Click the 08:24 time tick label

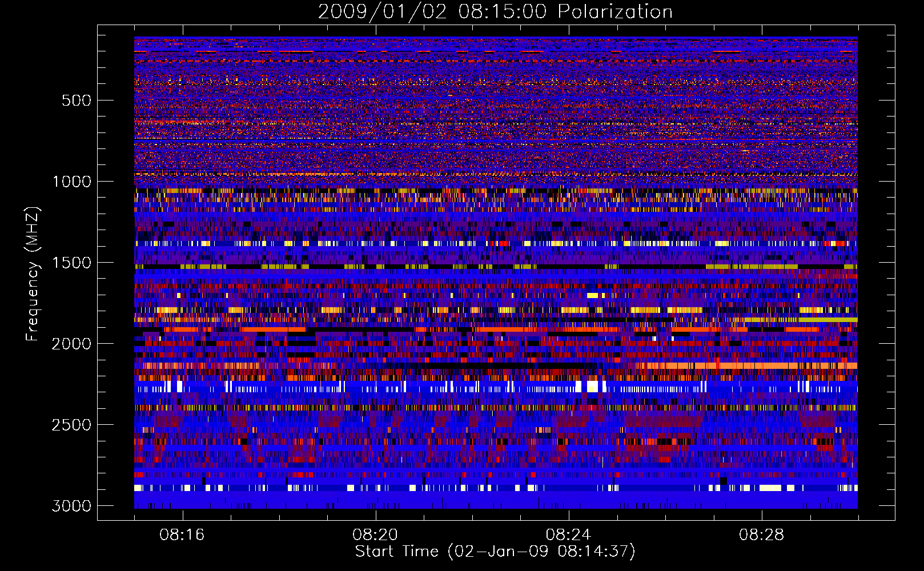click(x=568, y=535)
